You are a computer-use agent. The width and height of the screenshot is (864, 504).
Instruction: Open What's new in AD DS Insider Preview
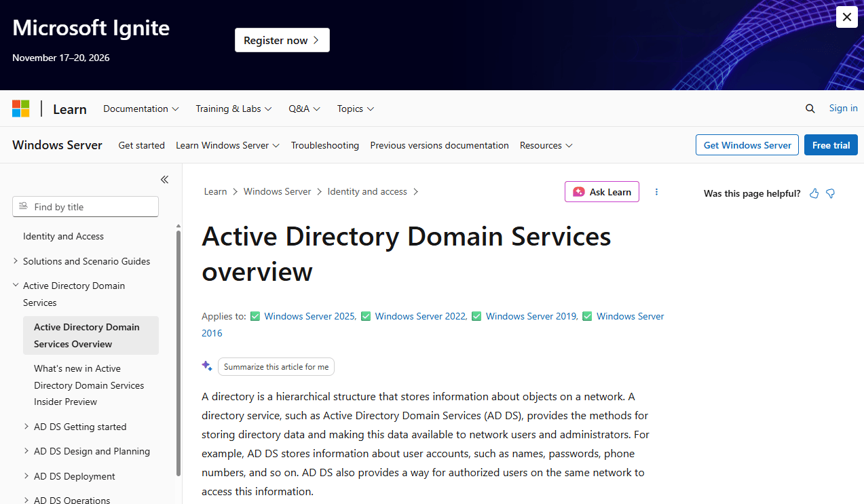pos(89,385)
